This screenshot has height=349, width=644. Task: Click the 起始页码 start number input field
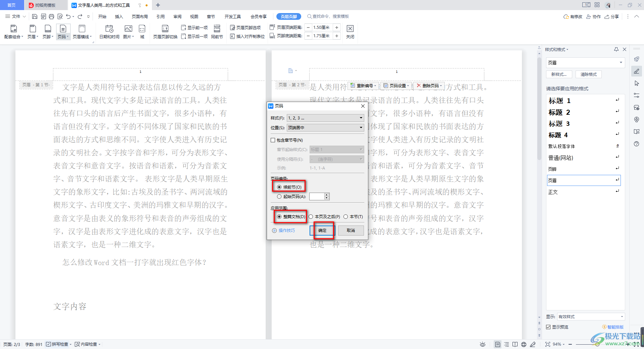point(317,197)
